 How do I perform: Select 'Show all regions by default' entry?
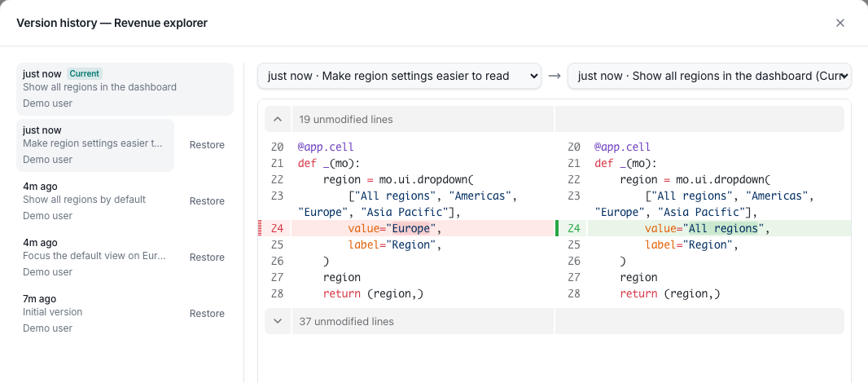click(95, 201)
